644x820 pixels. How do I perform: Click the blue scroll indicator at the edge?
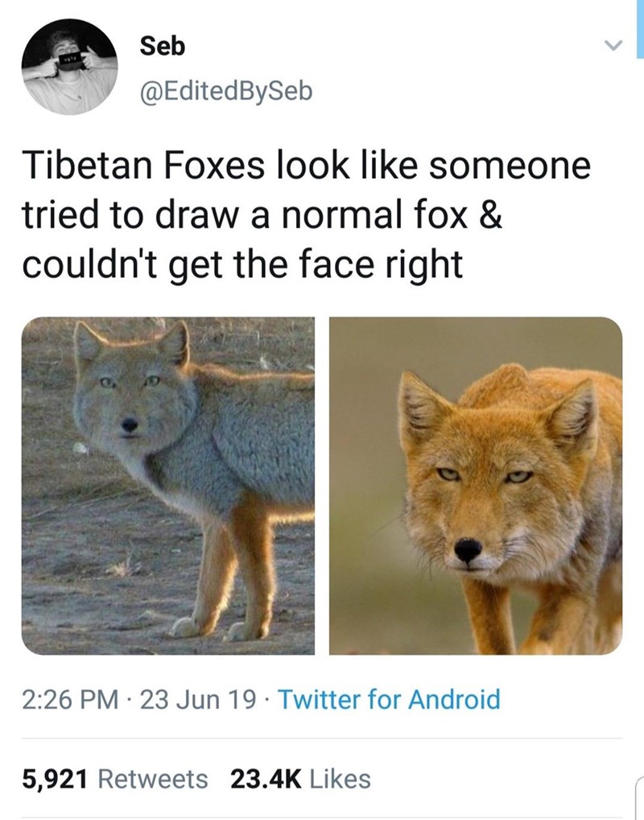coord(640,29)
